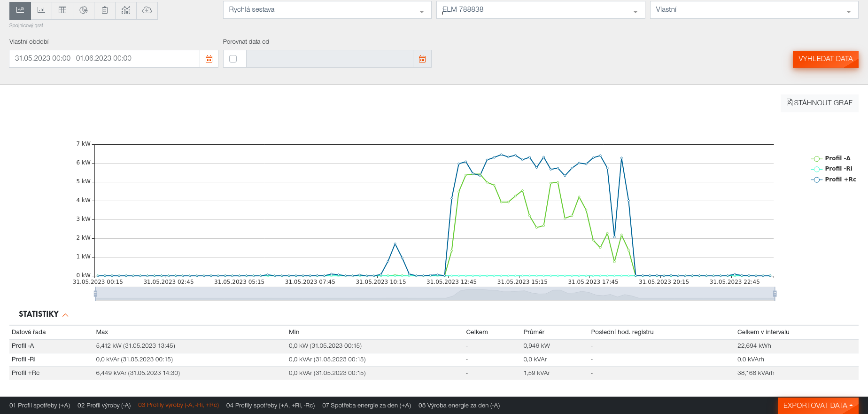Open the Rychlá sestava dropdown
The image size is (868, 414).
[327, 10]
